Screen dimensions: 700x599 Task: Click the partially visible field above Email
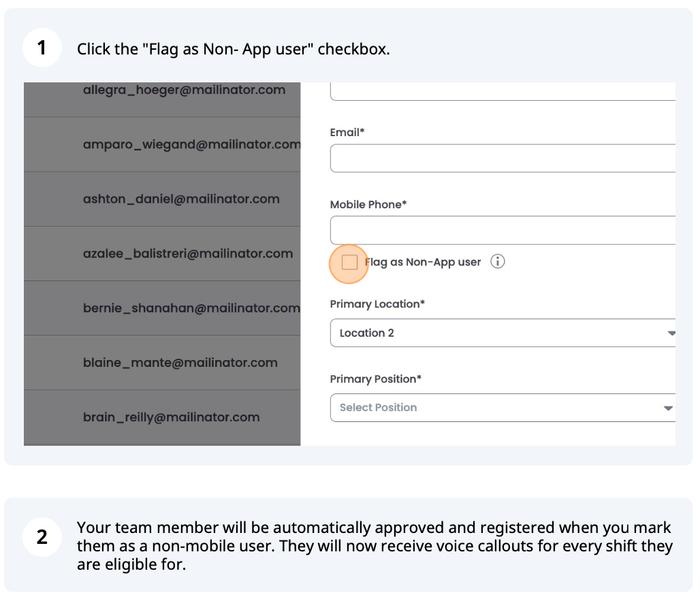click(503, 92)
